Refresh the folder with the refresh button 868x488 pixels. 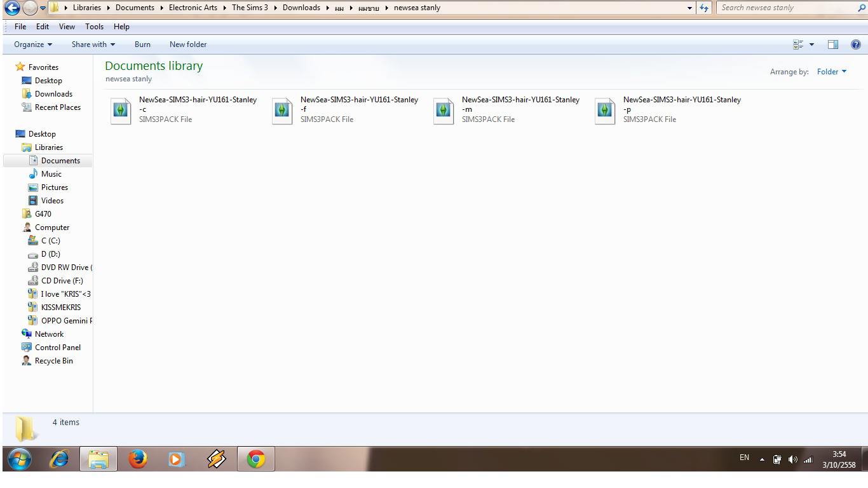coord(704,8)
